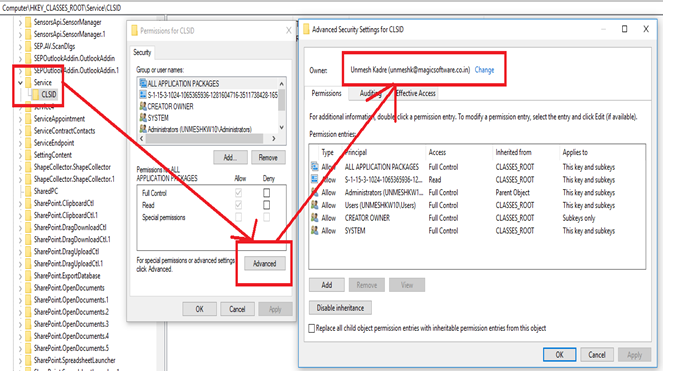Expand SharePoint.DragUploadCtl key
The image size is (694, 374).
coord(20,252)
